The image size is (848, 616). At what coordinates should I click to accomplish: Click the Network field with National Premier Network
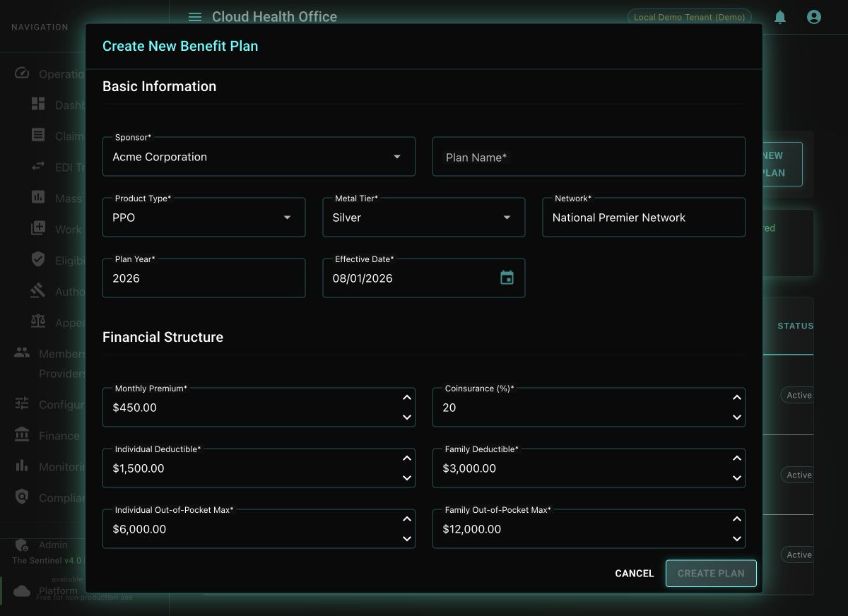(x=644, y=218)
